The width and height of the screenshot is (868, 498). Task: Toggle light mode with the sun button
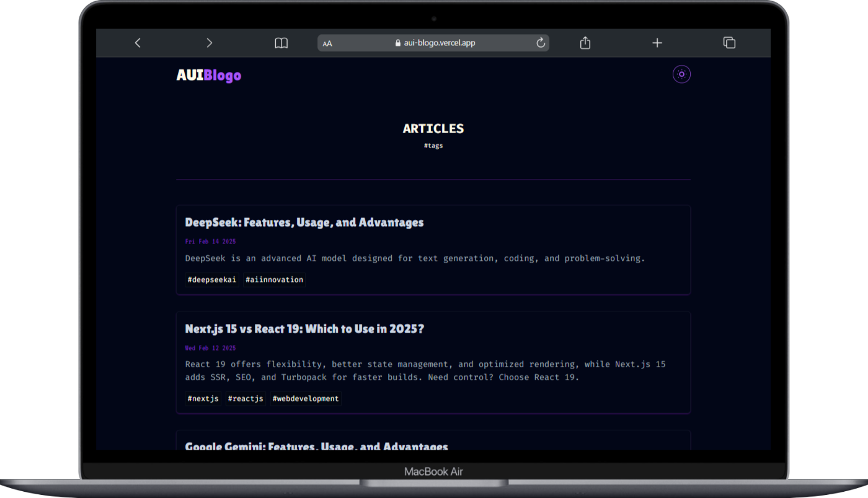(681, 74)
